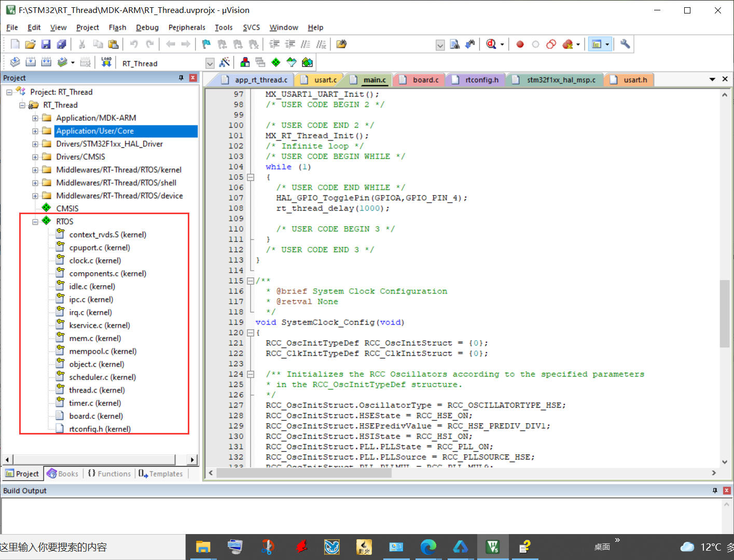This screenshot has height=560, width=734.
Task: Insert a breakpoint with the red dot icon
Action: [x=520, y=45]
